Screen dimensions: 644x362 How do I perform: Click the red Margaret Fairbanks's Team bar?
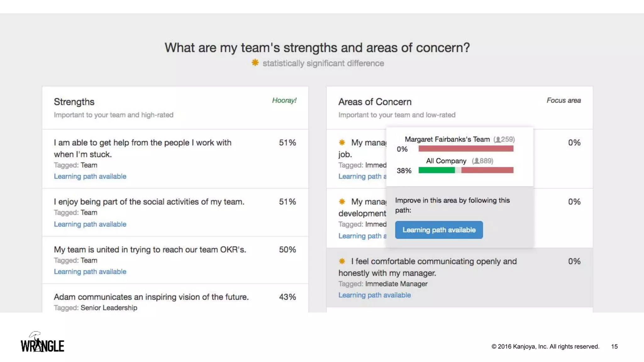point(466,149)
